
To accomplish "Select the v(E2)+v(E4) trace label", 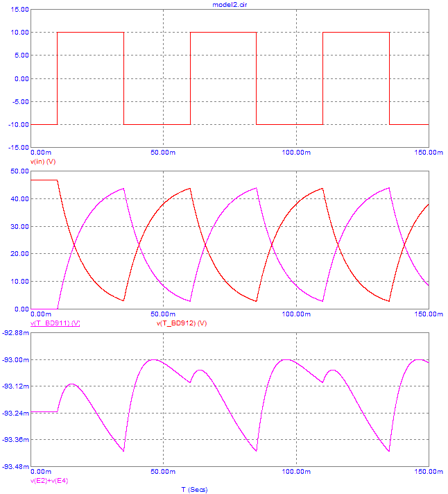I will pos(49,481).
